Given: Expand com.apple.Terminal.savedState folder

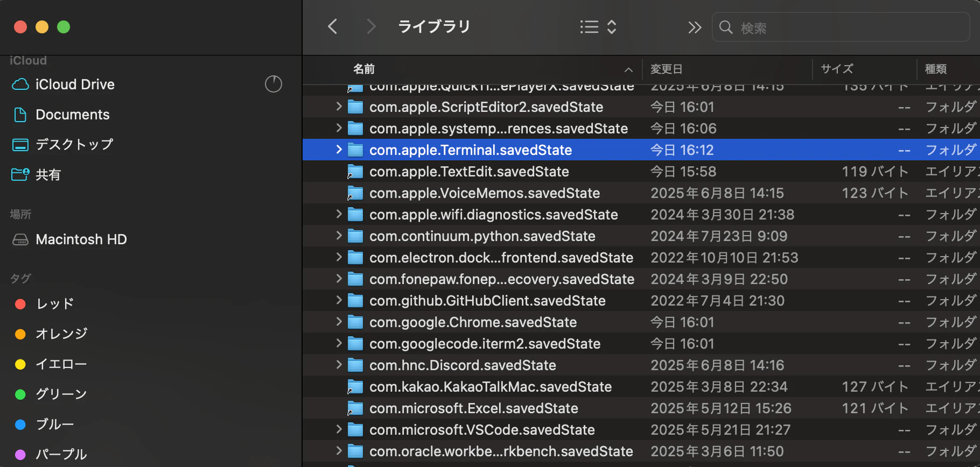Looking at the screenshot, I should click(x=339, y=150).
